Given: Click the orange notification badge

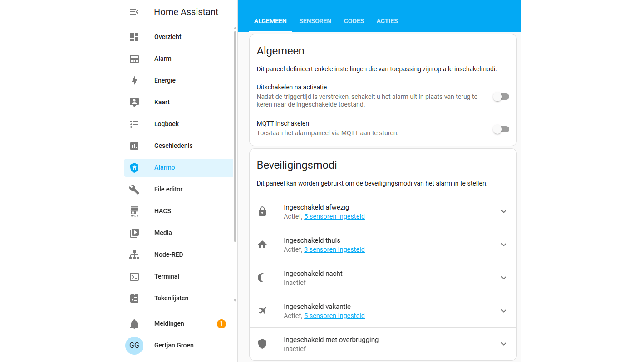Looking at the screenshot, I should (221, 323).
